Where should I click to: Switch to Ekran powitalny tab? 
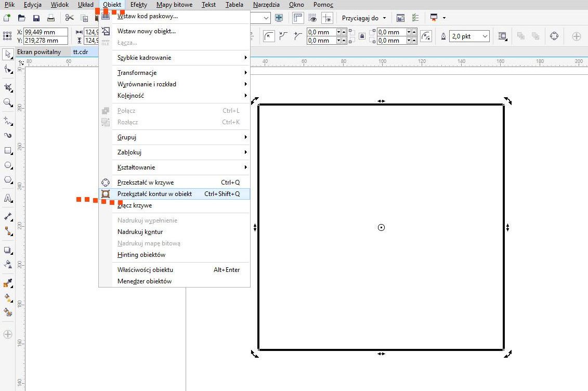[x=39, y=52]
